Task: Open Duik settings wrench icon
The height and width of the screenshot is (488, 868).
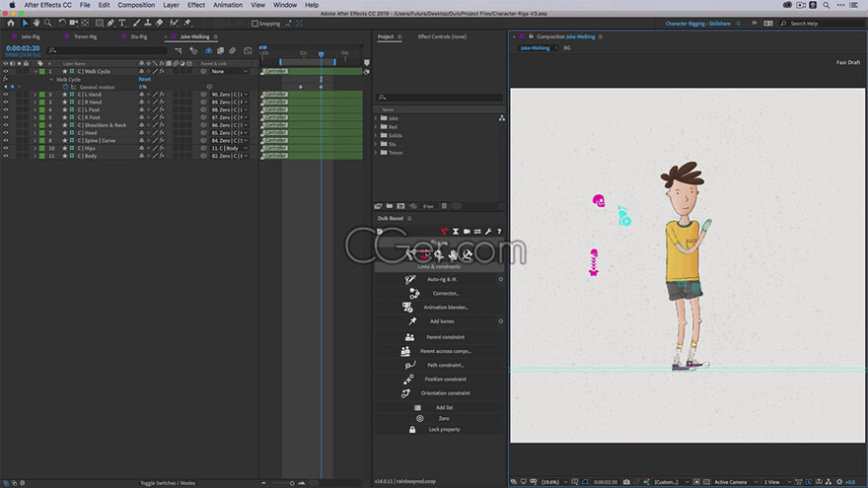Action: [488, 232]
